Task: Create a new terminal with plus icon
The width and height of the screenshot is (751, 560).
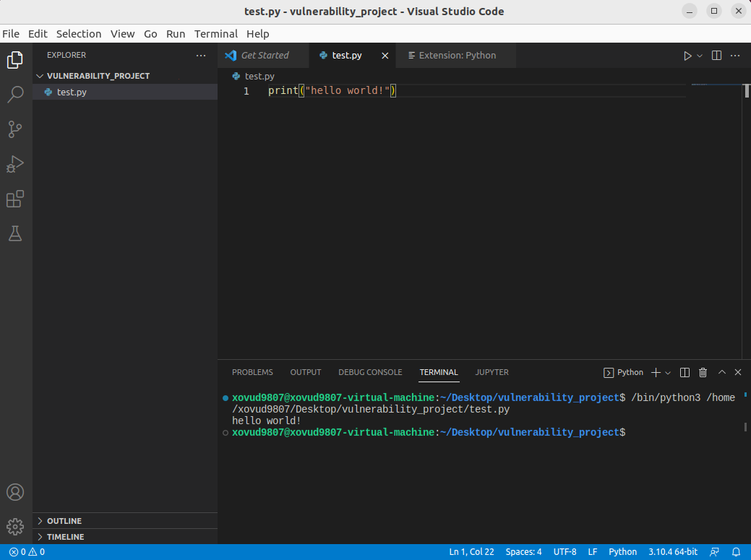Action: coord(656,372)
